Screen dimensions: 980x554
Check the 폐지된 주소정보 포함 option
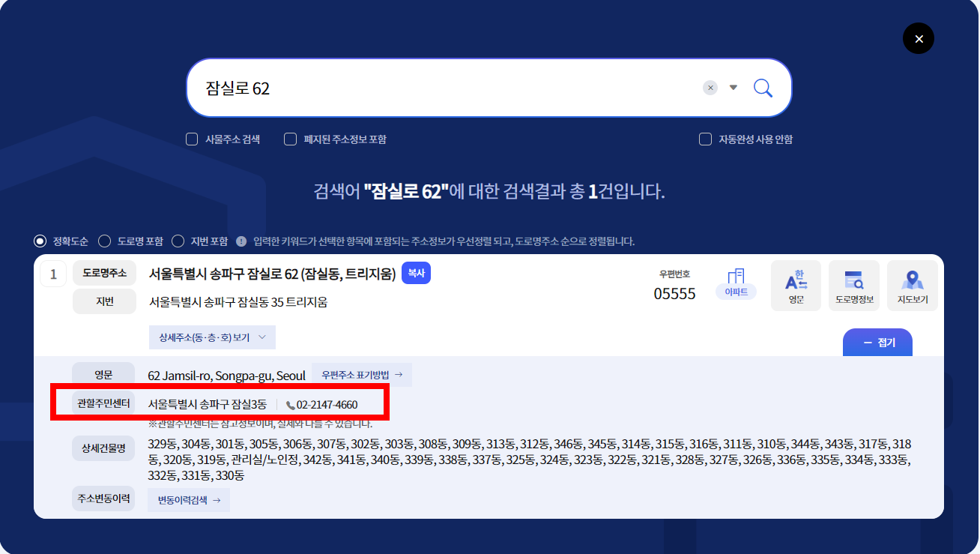(289, 139)
